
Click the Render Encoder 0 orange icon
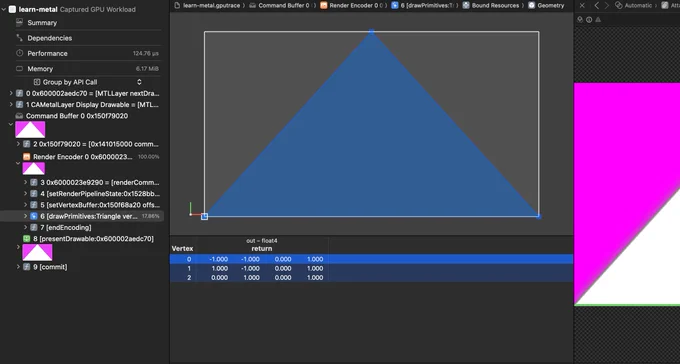tap(26, 157)
